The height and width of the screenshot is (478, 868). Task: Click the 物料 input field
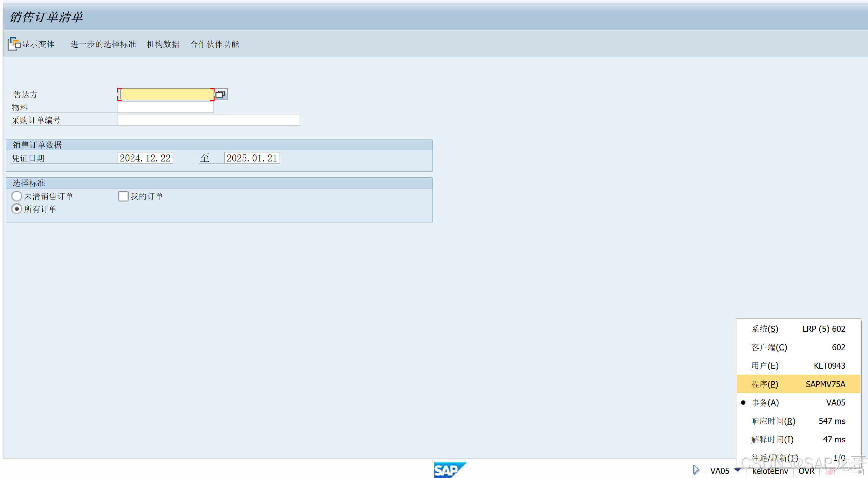coord(166,107)
